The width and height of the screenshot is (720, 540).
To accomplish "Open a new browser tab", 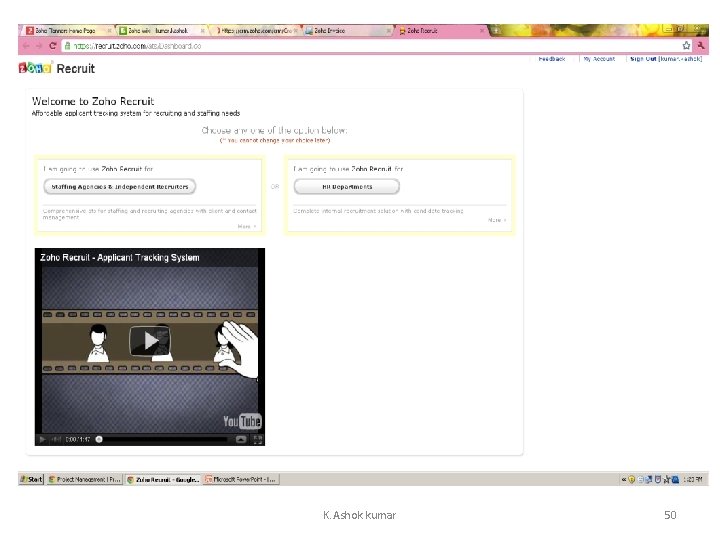I will (x=496, y=31).
